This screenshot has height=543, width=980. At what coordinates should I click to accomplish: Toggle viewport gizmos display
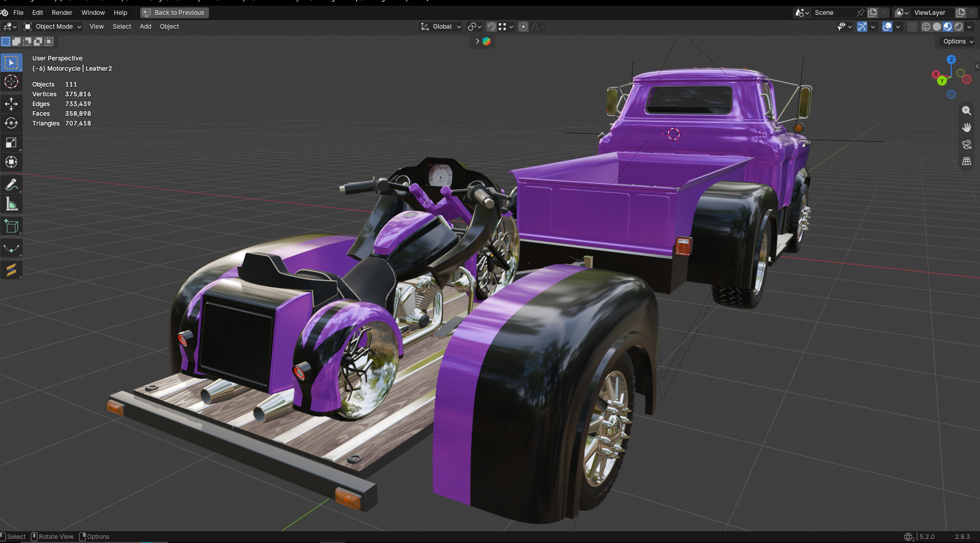862,27
